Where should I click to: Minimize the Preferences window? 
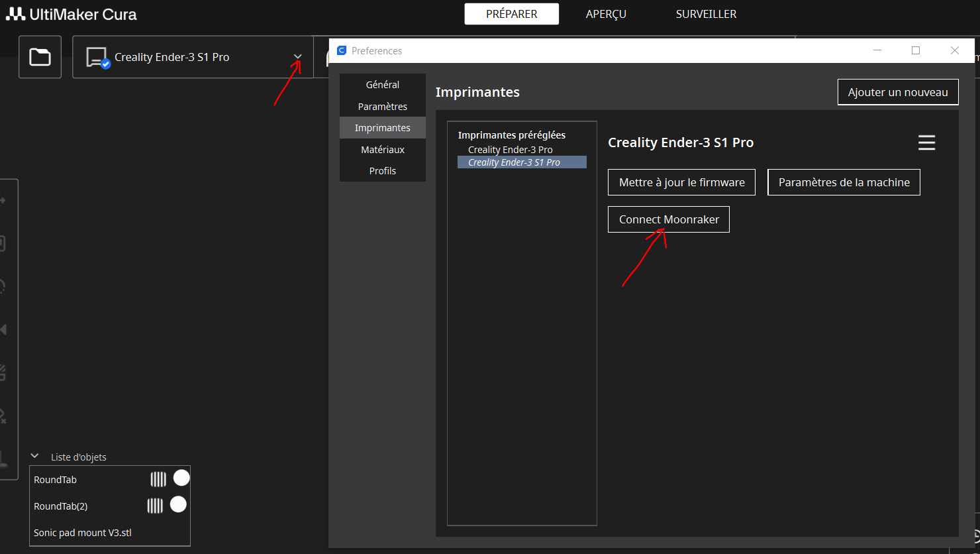pos(877,50)
